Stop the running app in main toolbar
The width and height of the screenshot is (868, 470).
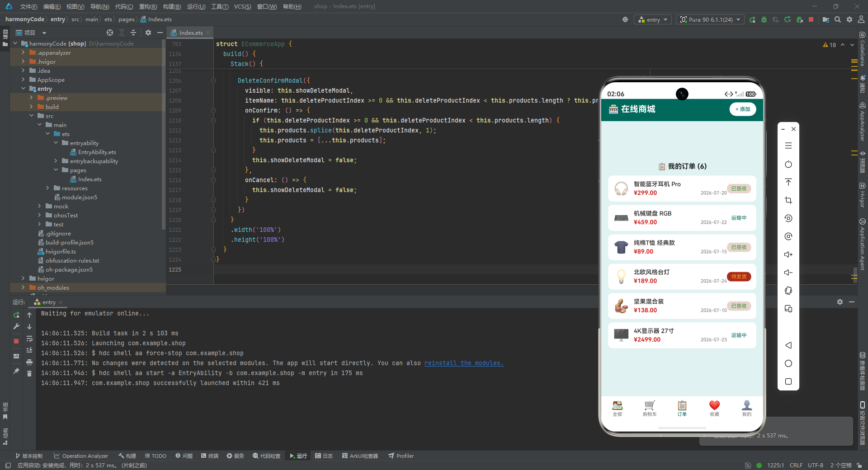[x=811, y=20]
